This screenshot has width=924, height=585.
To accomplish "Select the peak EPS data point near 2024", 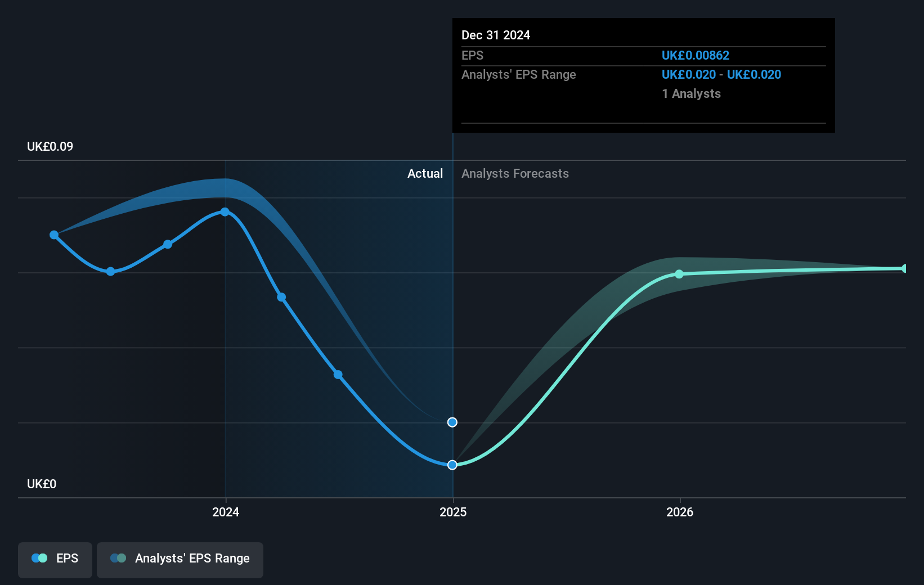I will coord(225,211).
